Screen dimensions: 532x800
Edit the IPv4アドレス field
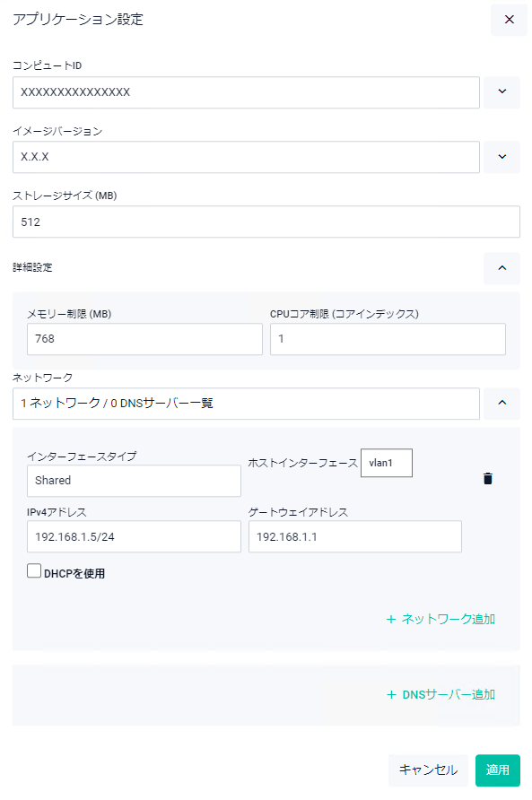pos(134,536)
